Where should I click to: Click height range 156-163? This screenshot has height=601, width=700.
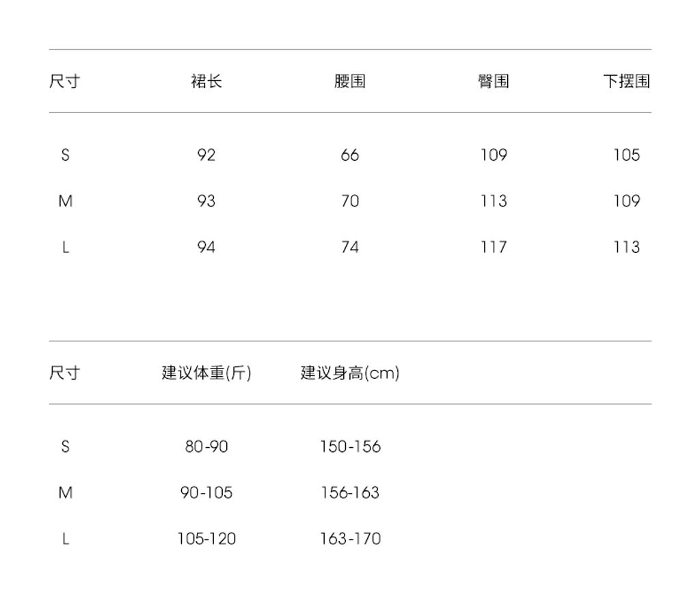tap(350, 492)
